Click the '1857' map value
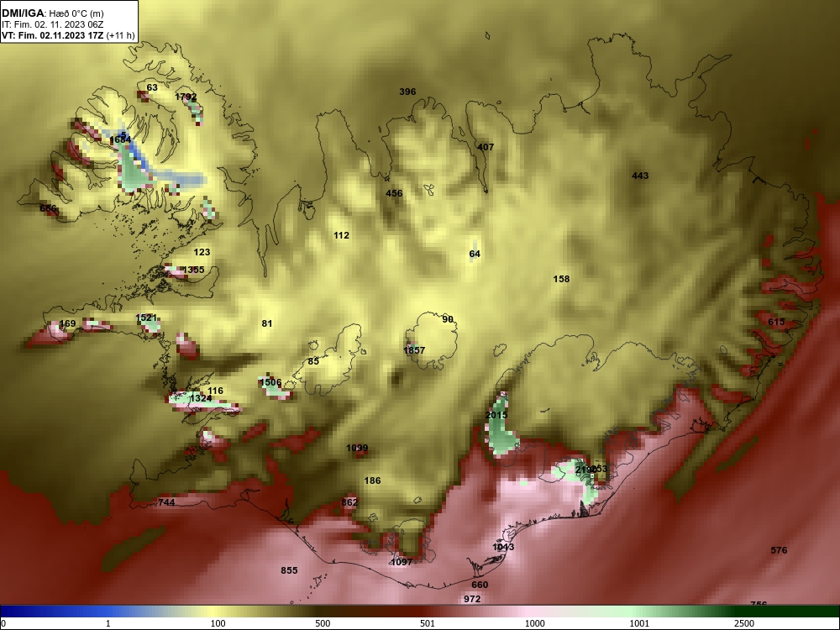 pos(414,350)
